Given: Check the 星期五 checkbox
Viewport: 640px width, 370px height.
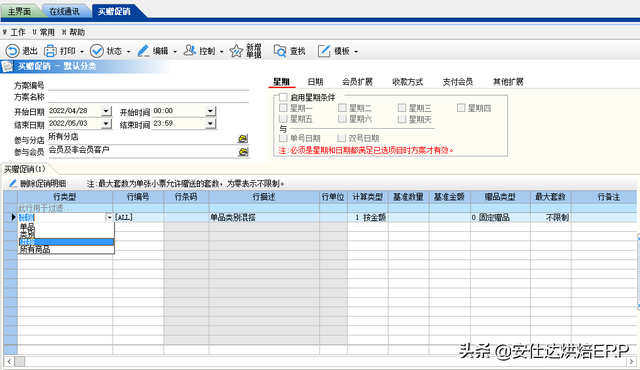Looking at the screenshot, I should click(x=283, y=119).
